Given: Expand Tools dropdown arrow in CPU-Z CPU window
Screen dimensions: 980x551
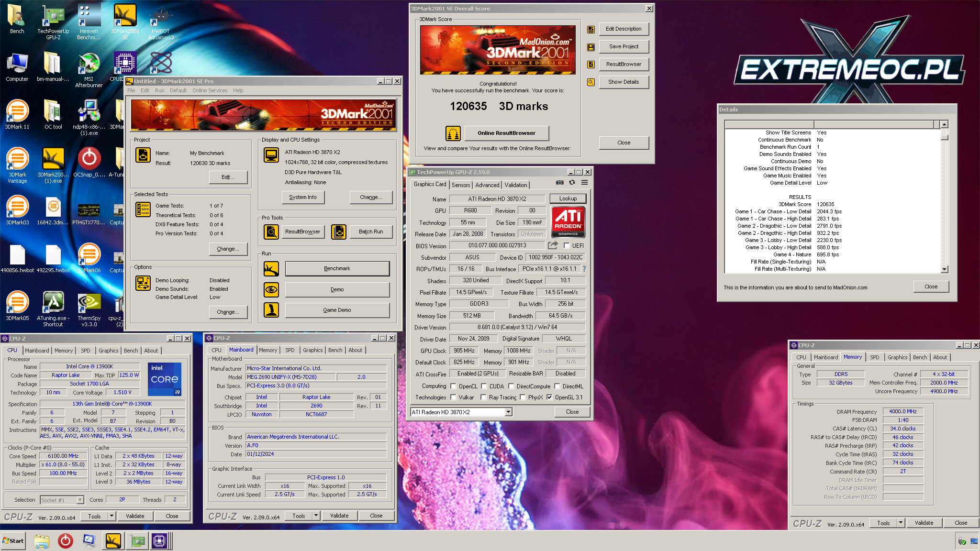Looking at the screenshot, I should coord(111,516).
